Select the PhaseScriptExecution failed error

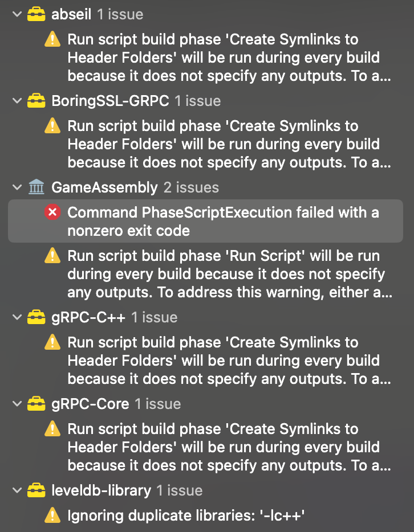[222, 222]
